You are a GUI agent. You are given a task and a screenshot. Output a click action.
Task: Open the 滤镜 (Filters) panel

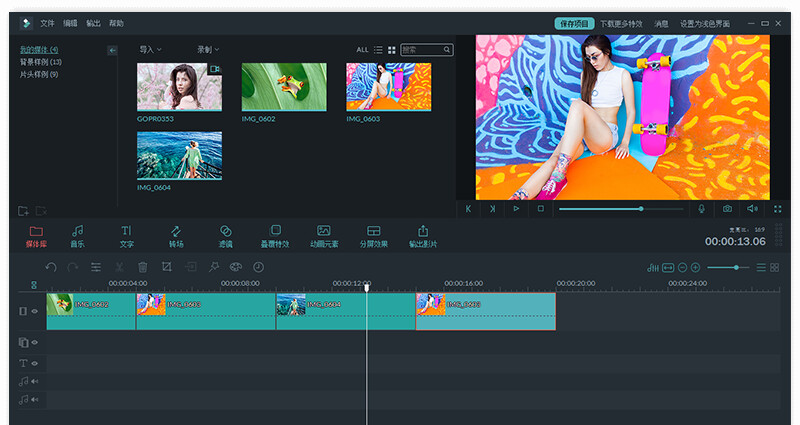coord(226,235)
